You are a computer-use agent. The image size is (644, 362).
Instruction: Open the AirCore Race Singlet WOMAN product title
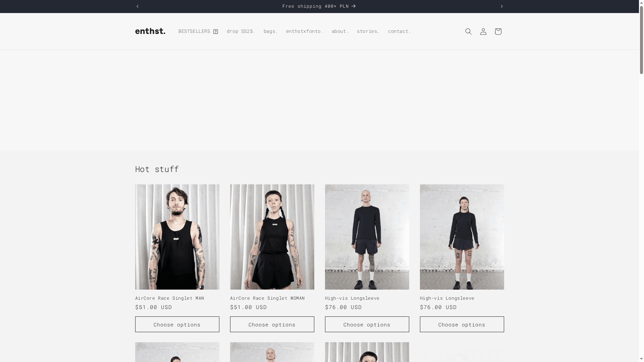point(267,298)
